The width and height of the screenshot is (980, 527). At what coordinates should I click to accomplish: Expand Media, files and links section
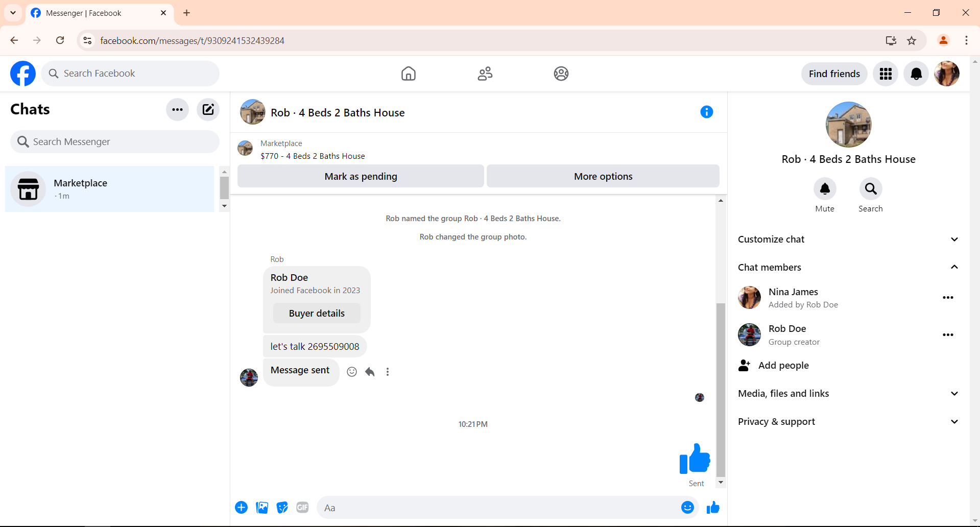click(848, 394)
